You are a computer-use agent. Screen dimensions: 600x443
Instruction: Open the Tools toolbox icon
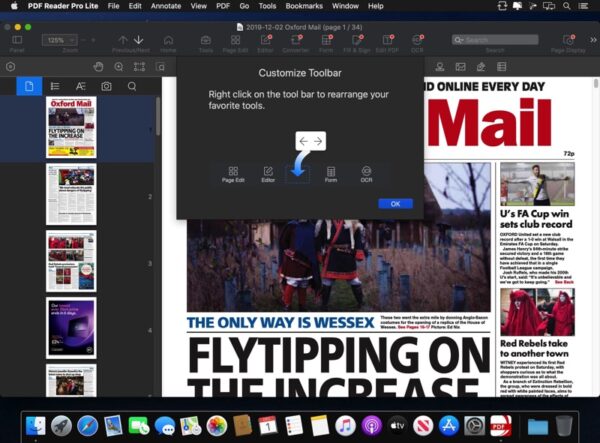coord(206,40)
